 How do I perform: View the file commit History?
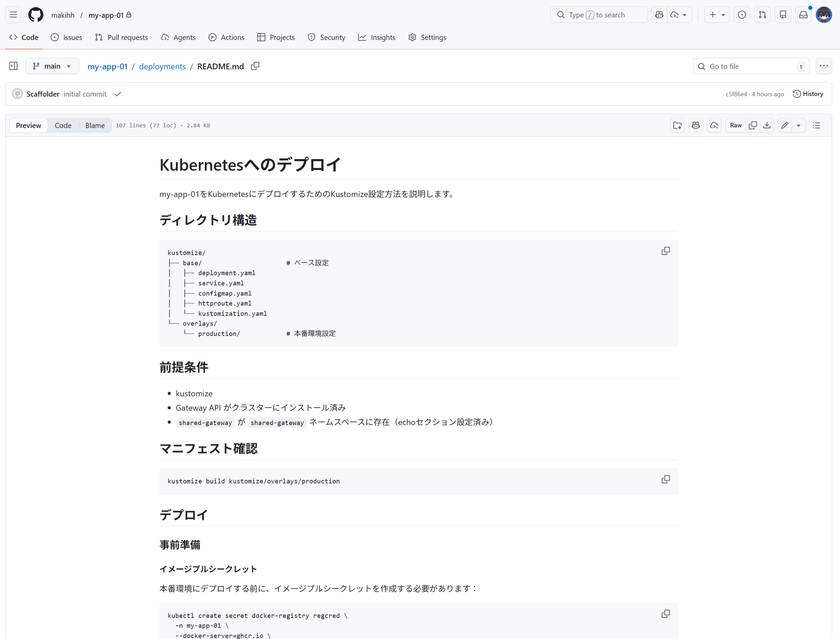pyautogui.click(x=808, y=94)
